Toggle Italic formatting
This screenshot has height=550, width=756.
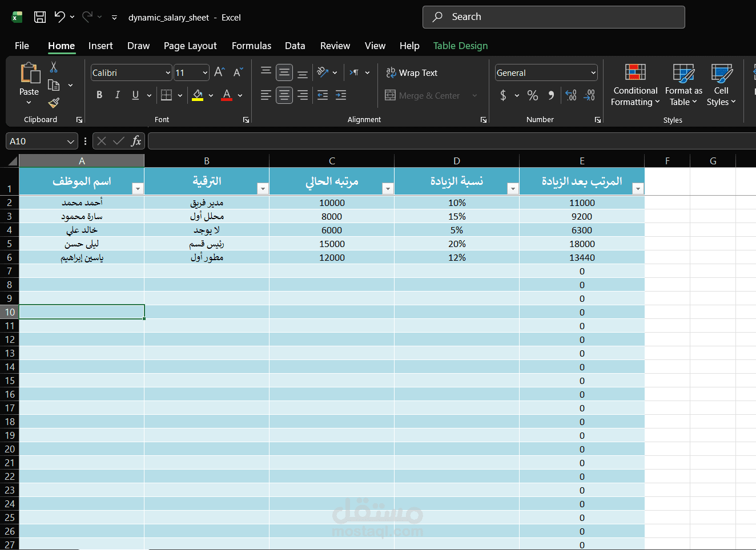[118, 95]
